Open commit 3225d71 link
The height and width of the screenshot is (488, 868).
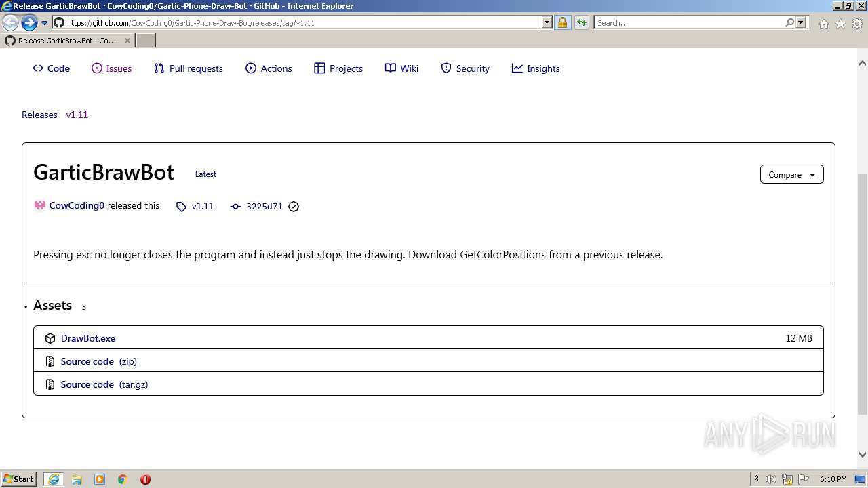pos(264,206)
